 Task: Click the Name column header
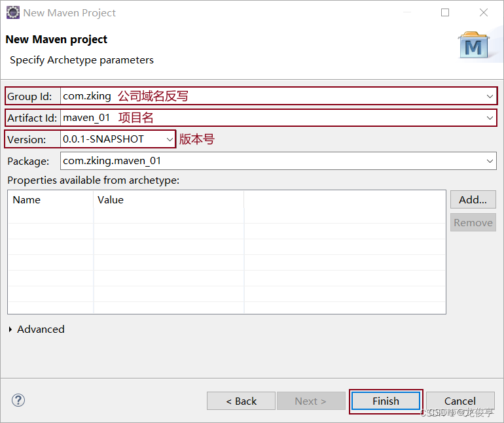click(x=51, y=200)
